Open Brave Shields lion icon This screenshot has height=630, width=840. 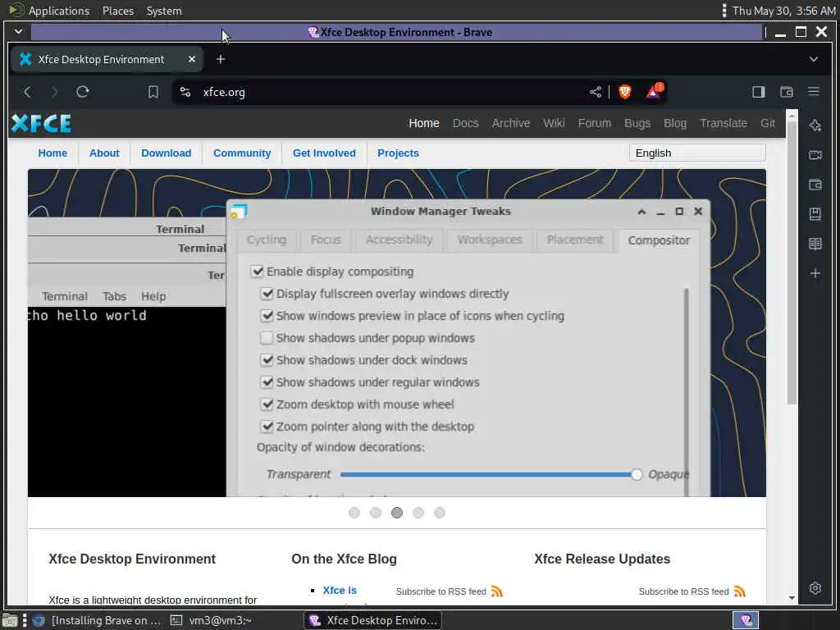tap(624, 92)
